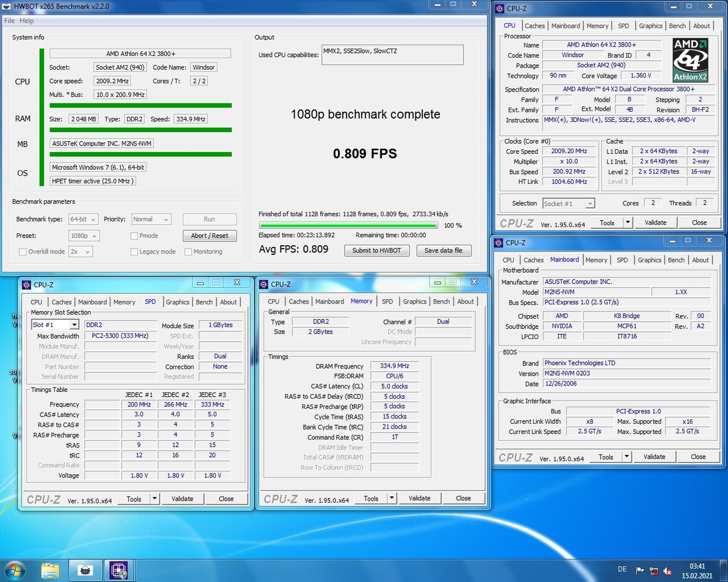Click the Show desktop strip by the clock
Screen dimensions: 728x582
click(x=724, y=571)
